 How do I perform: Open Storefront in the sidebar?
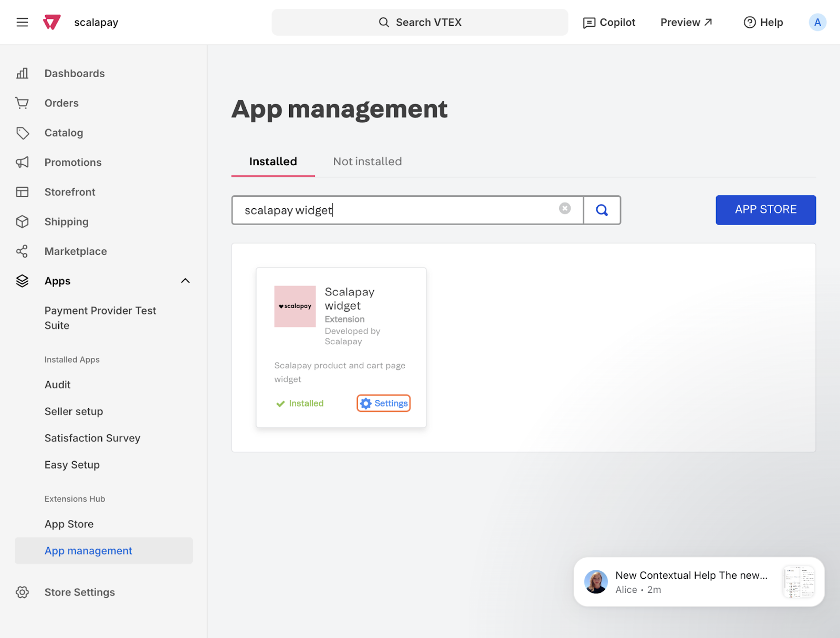(70, 192)
